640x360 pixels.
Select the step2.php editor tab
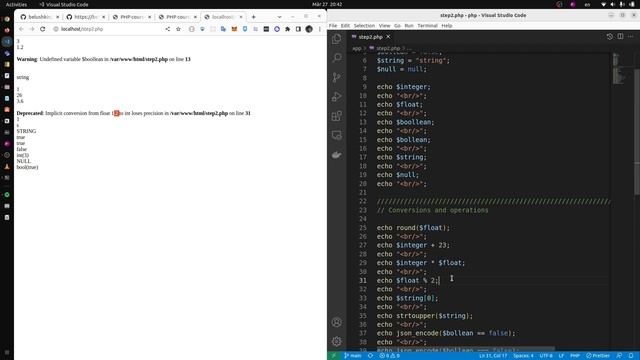(371, 37)
